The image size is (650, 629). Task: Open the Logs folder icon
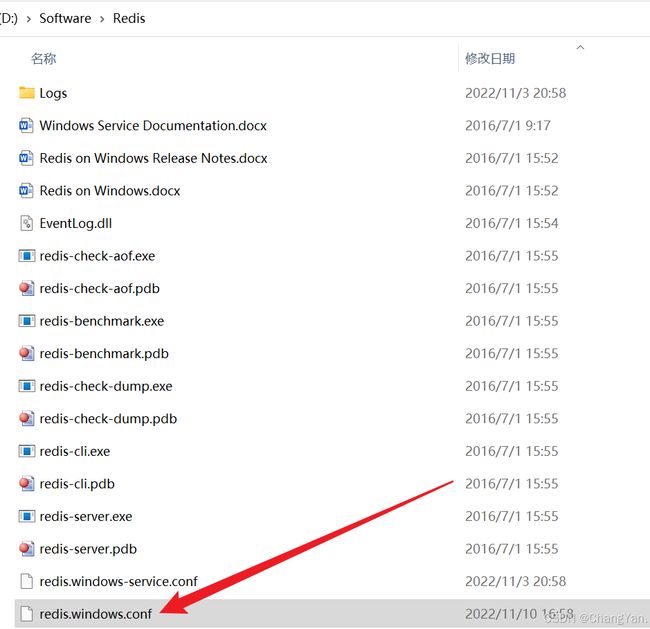tap(27, 93)
